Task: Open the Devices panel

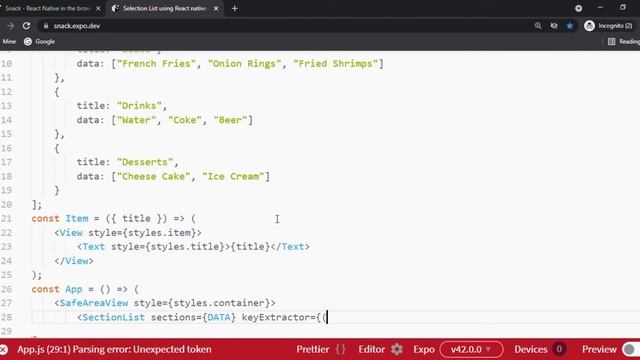Action: [x=531, y=349]
